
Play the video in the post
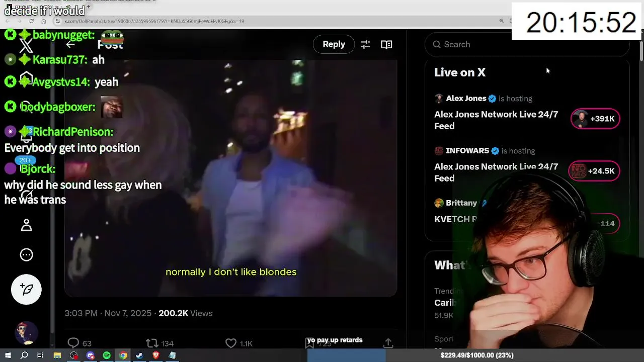click(230, 178)
